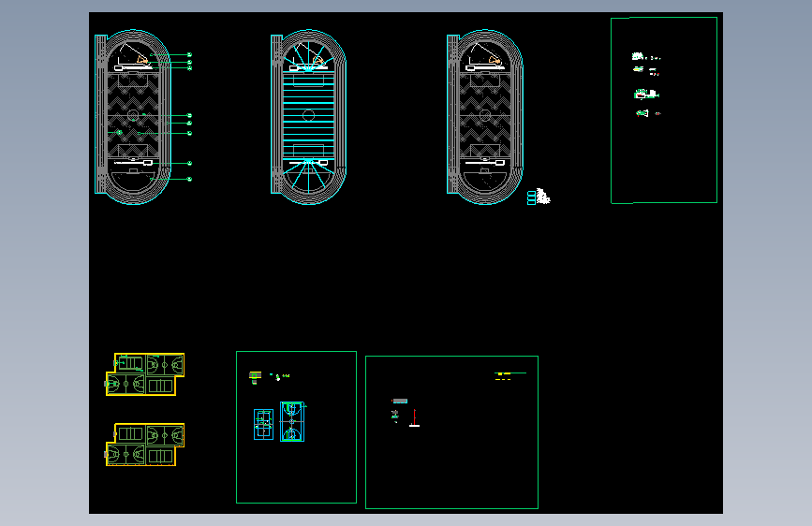Click the center circle of the striped field
This screenshot has height=526, width=812.
(x=309, y=115)
